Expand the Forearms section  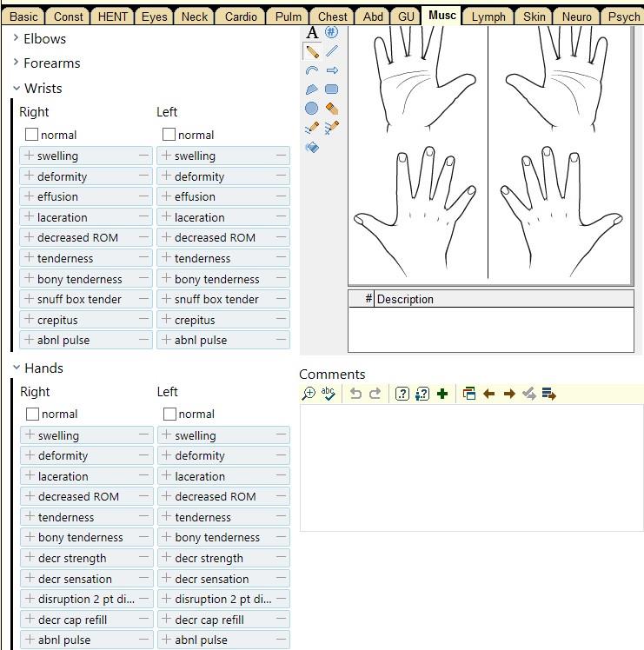(x=17, y=63)
